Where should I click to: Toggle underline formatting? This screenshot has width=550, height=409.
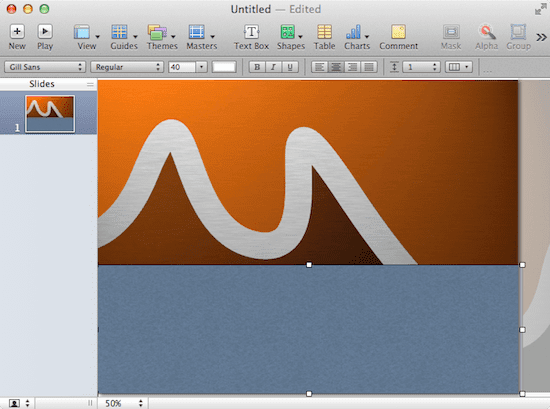click(290, 67)
